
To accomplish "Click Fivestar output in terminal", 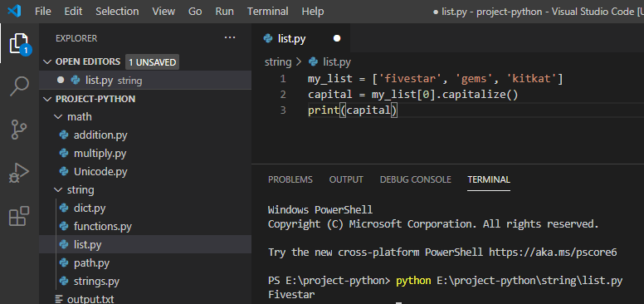I will pos(291,294).
